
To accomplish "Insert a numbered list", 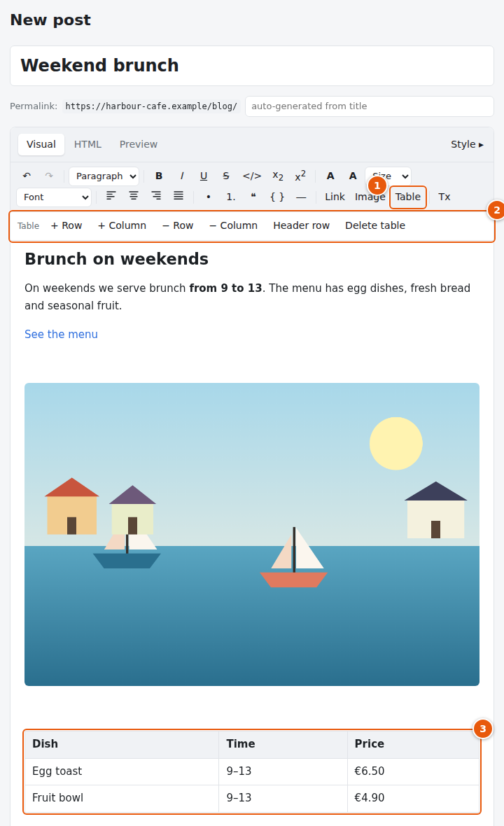I will click(x=231, y=197).
